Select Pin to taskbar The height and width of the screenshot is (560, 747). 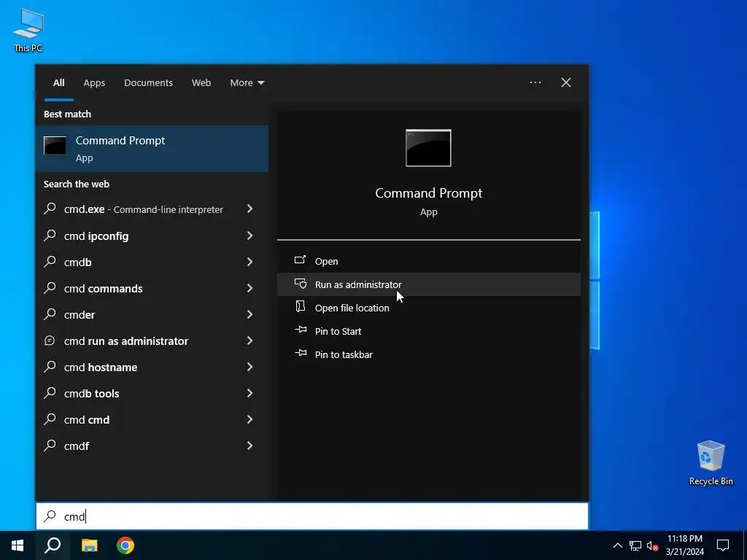429,354
